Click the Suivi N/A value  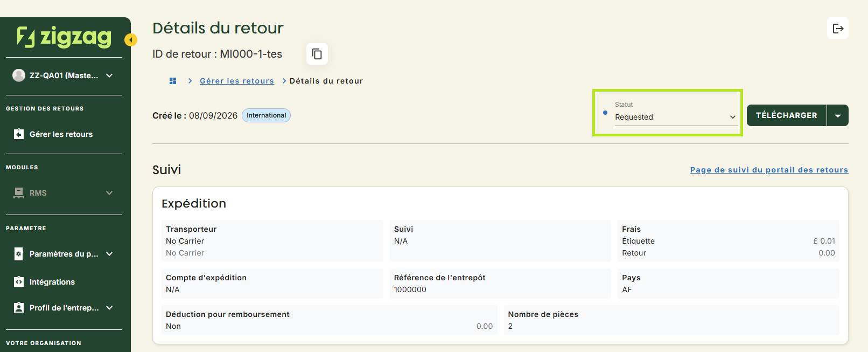pos(401,241)
